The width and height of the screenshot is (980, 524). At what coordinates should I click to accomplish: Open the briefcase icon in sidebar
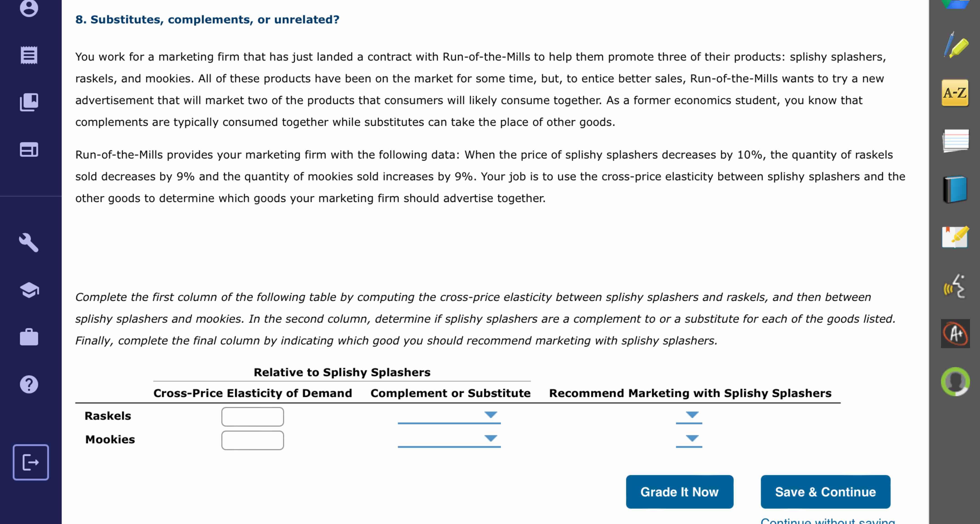click(x=29, y=337)
